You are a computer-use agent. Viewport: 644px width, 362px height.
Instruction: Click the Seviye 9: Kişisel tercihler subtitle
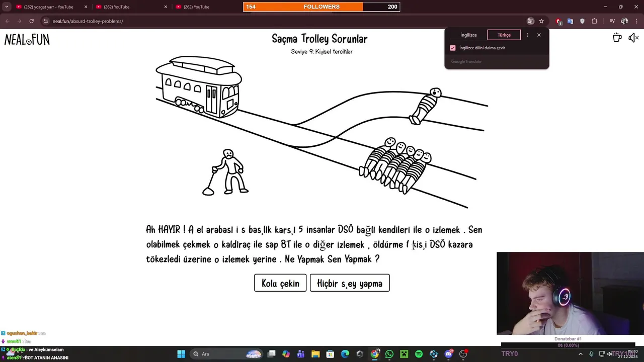[321, 52]
